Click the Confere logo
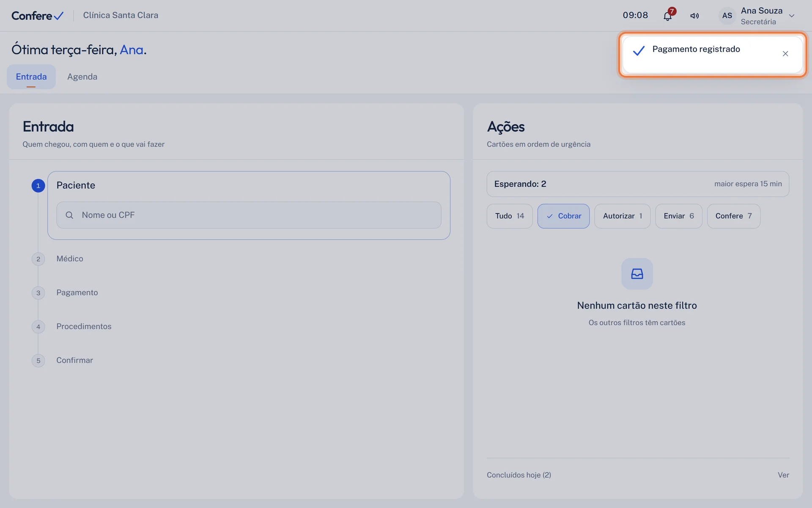The width and height of the screenshot is (812, 508). 38,16
